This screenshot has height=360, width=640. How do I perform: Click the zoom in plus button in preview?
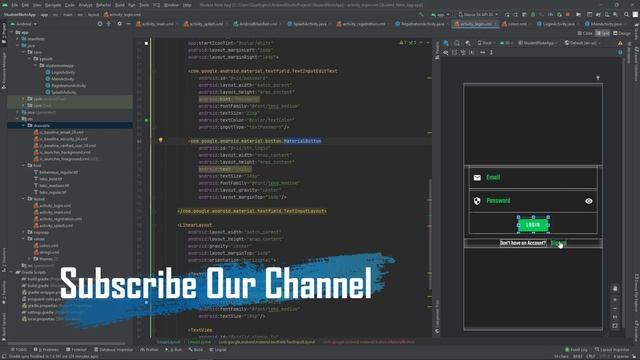(615, 300)
